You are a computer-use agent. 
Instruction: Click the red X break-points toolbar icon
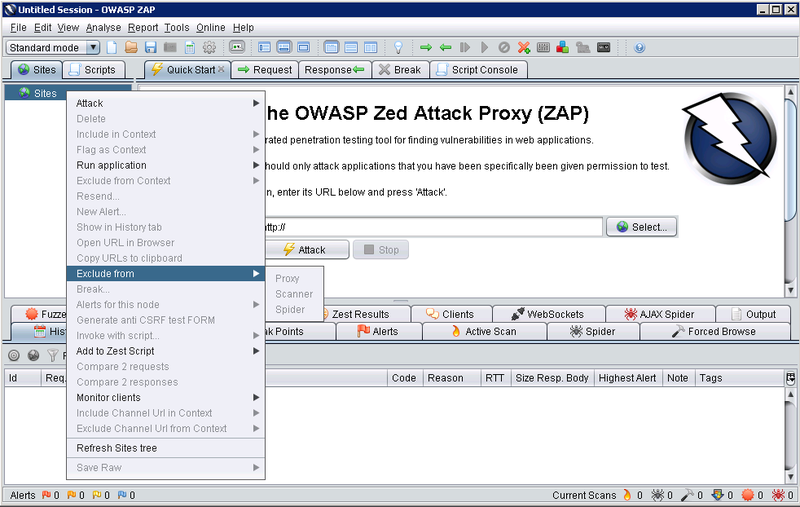(523, 47)
